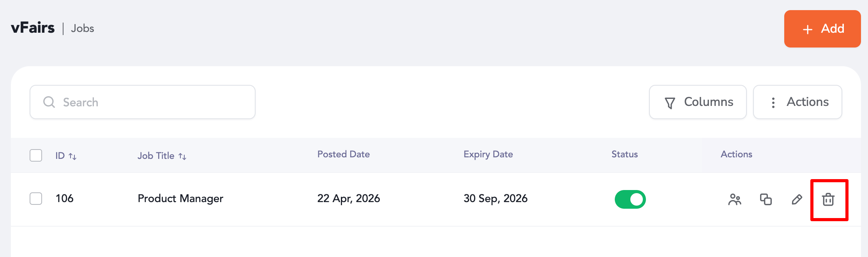Click the vFairs brand title
This screenshot has height=257, width=868.
coord(33,28)
